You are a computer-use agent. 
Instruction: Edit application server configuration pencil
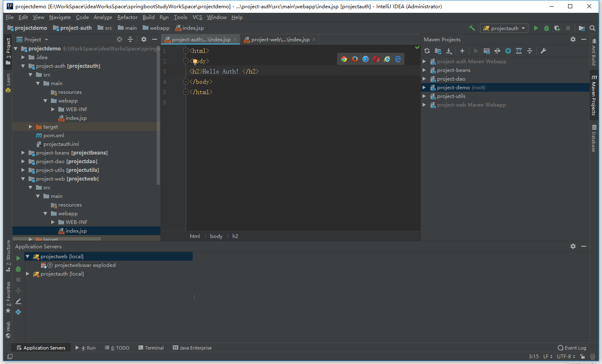[x=18, y=301]
